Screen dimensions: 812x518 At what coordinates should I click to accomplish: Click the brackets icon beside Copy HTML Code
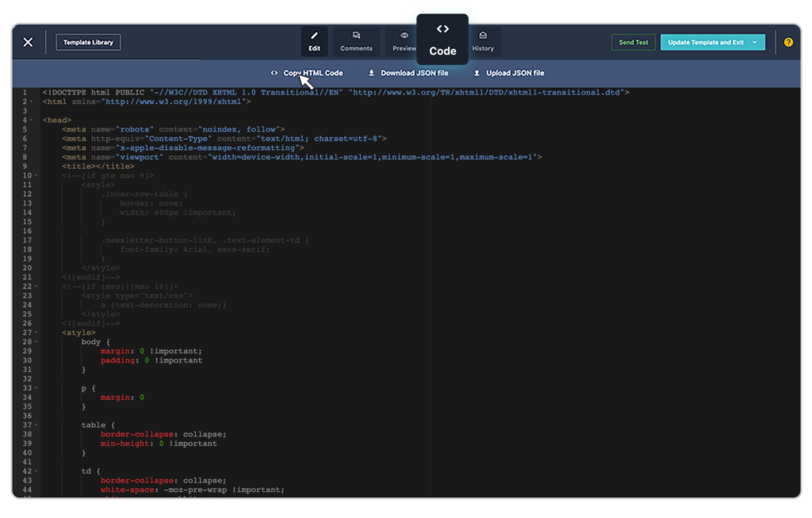pos(274,73)
